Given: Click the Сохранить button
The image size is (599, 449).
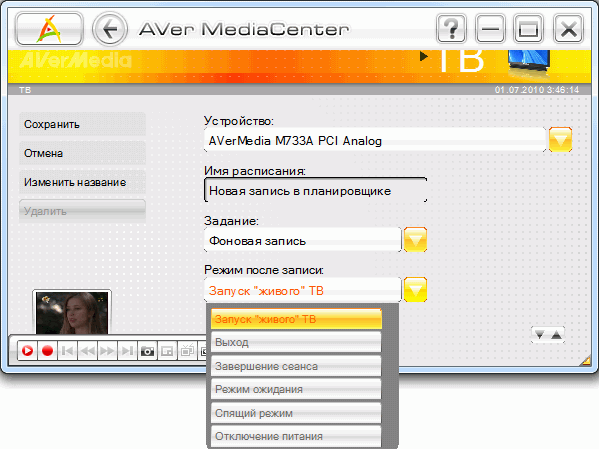Looking at the screenshot, I should (x=83, y=124).
